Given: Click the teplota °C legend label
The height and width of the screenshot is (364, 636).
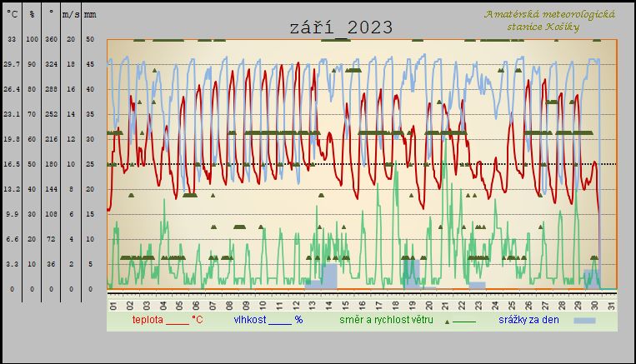Looking at the screenshot, I should [x=167, y=319].
